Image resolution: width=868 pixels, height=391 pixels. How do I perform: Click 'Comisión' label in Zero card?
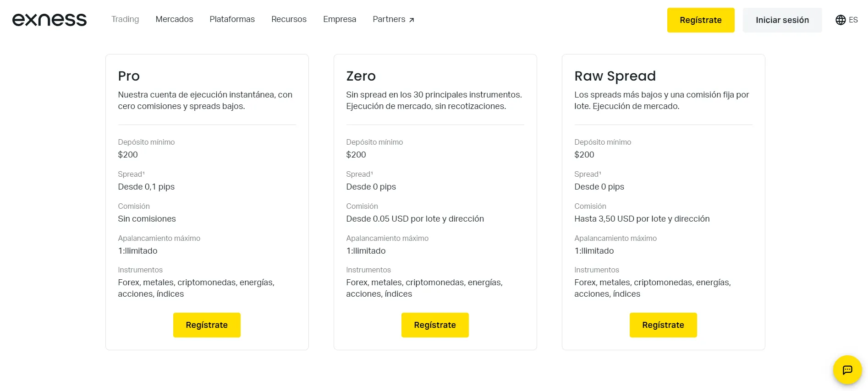tap(362, 206)
